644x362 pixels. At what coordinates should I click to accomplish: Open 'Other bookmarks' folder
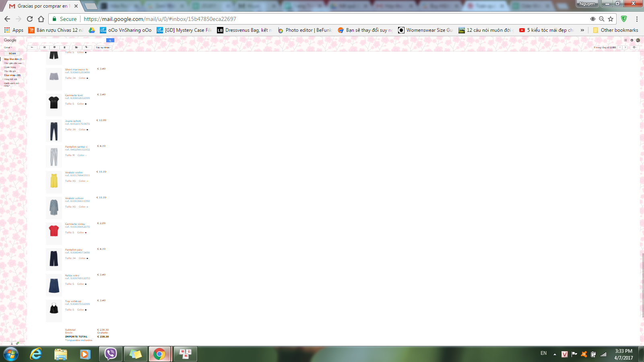(x=615, y=30)
